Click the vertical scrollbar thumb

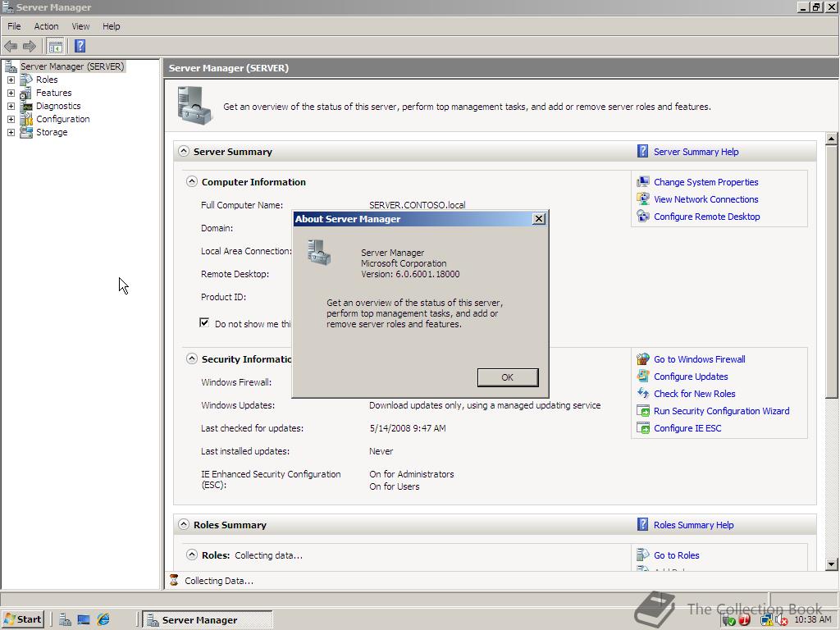coord(832,271)
